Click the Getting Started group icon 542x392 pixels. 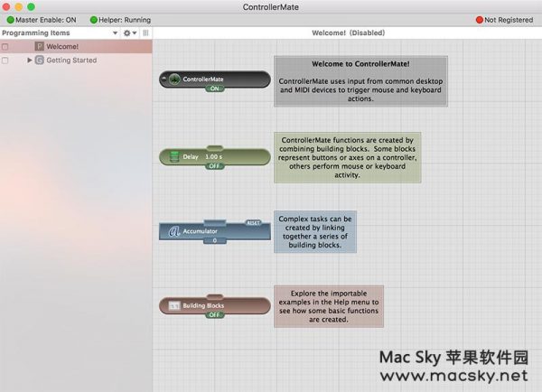(x=40, y=61)
